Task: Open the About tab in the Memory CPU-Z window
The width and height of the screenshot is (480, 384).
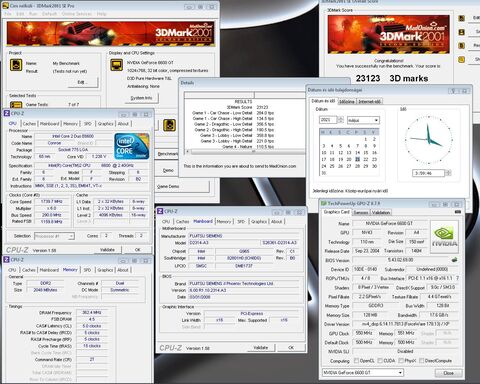Action: coord(123,270)
